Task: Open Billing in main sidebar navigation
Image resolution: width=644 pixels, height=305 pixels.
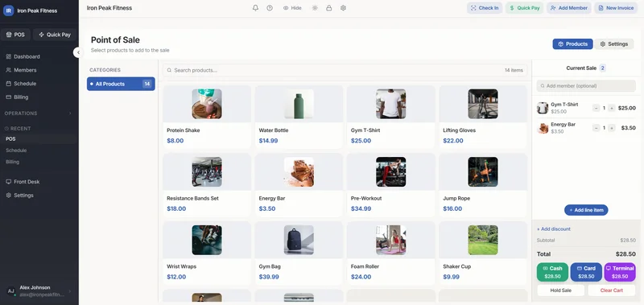Action: point(17,97)
